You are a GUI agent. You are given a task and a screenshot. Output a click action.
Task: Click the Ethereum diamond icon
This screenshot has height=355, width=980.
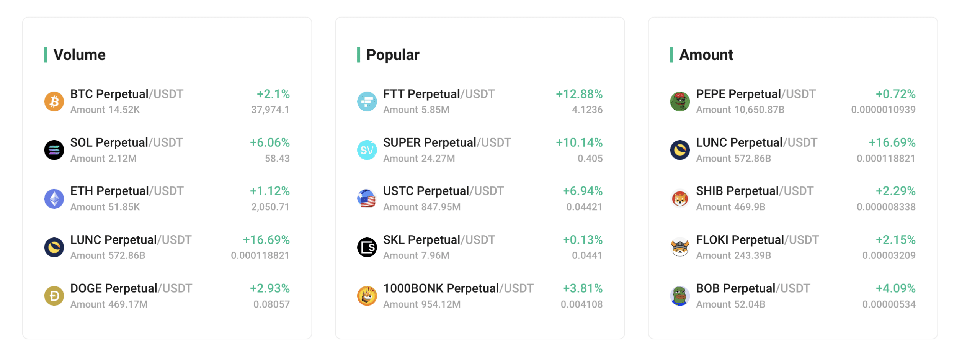[x=54, y=199]
